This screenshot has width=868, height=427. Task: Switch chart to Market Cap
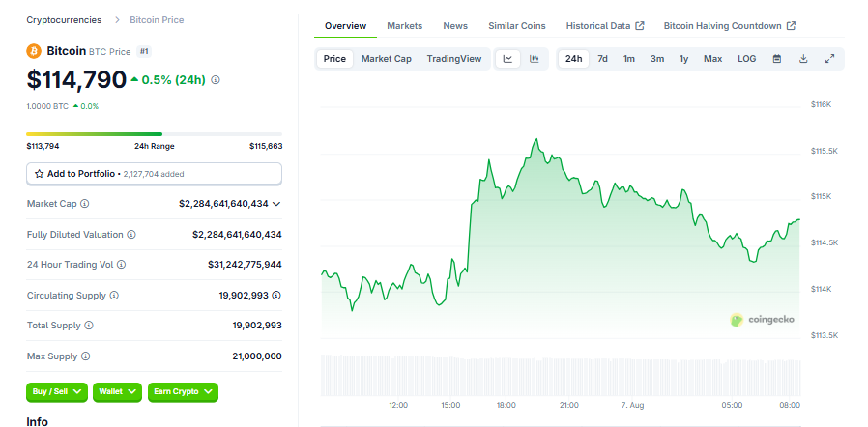(387, 59)
